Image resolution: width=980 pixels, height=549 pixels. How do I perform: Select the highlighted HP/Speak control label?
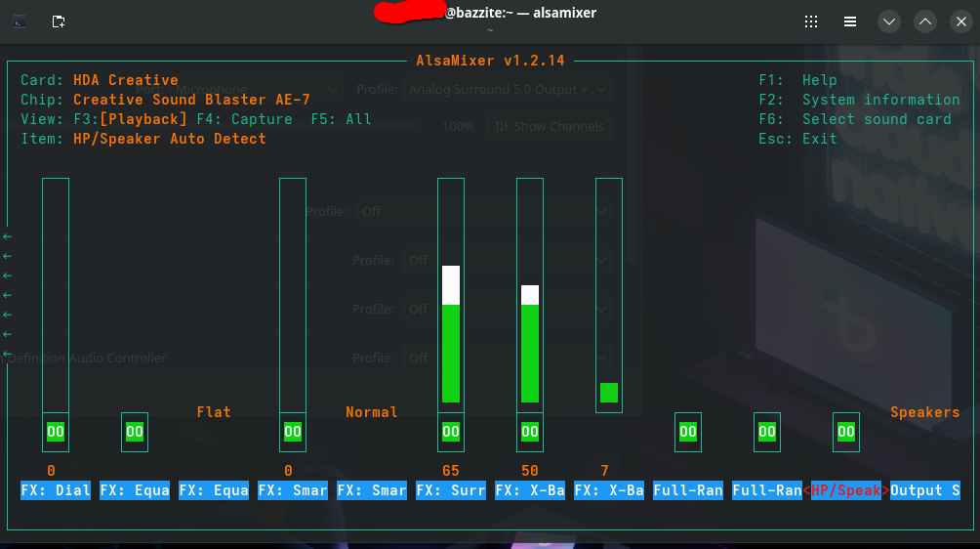click(846, 490)
